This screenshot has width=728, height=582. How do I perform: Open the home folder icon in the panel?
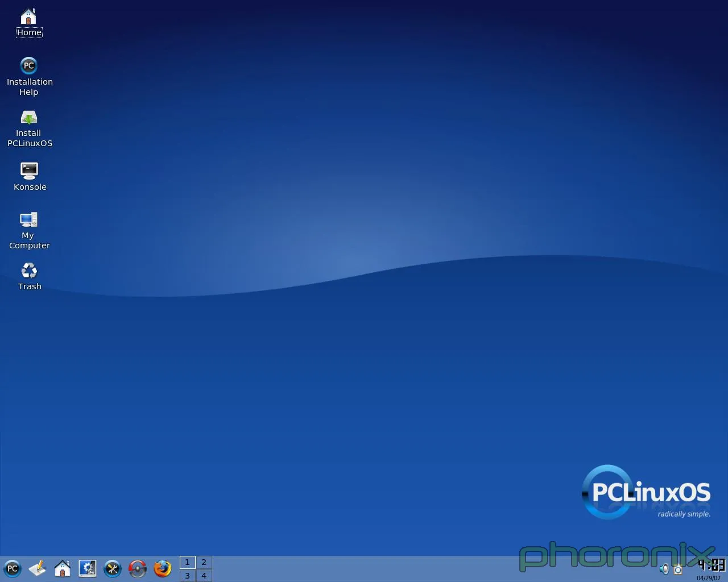coord(62,568)
